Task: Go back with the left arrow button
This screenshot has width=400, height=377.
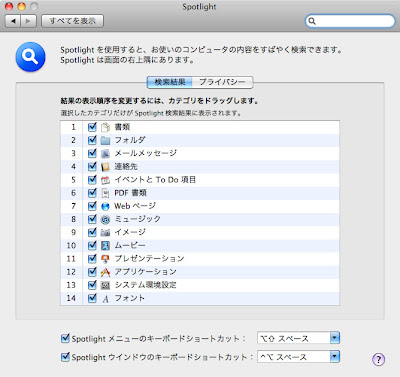Action: click(x=13, y=21)
